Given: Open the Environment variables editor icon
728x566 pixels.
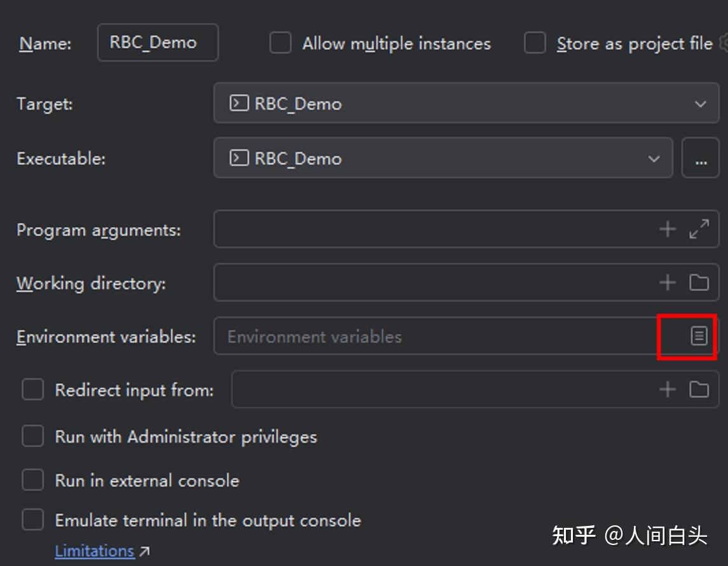Looking at the screenshot, I should tap(699, 336).
